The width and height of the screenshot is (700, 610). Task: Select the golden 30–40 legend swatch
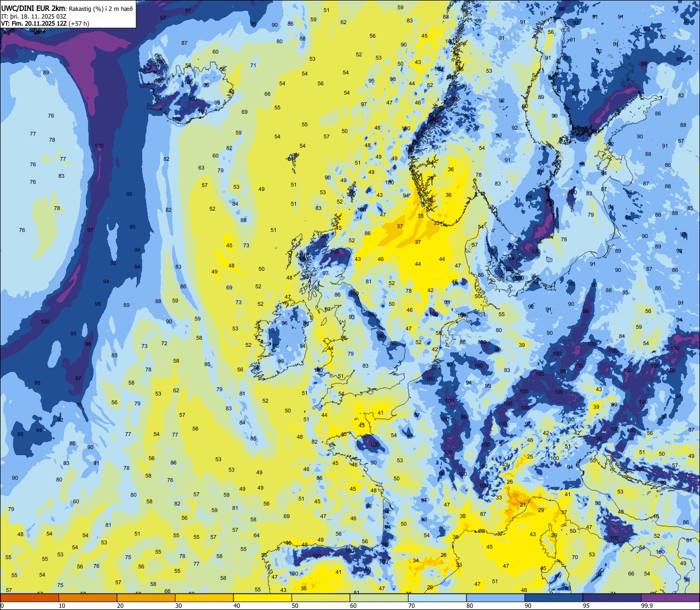pyautogui.click(x=204, y=597)
